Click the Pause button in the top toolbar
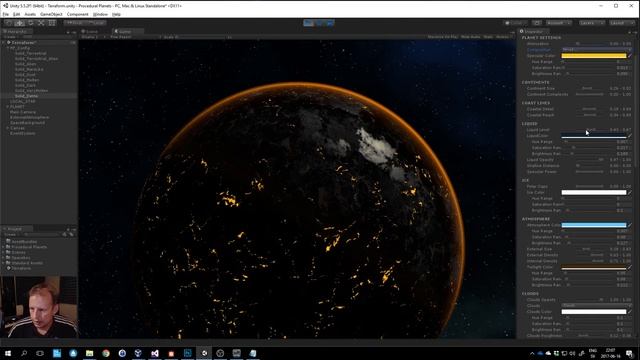The height and width of the screenshot is (360, 640). (x=319, y=23)
